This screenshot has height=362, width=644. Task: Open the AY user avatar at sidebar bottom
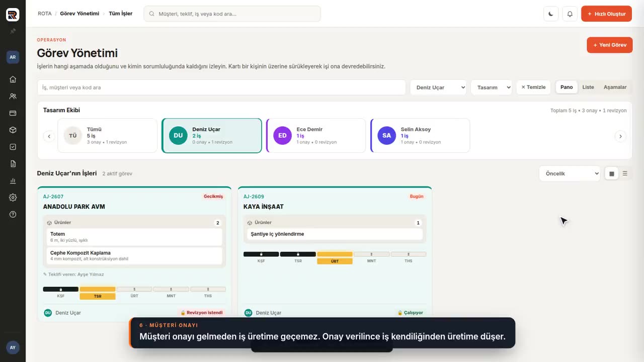[13, 347]
